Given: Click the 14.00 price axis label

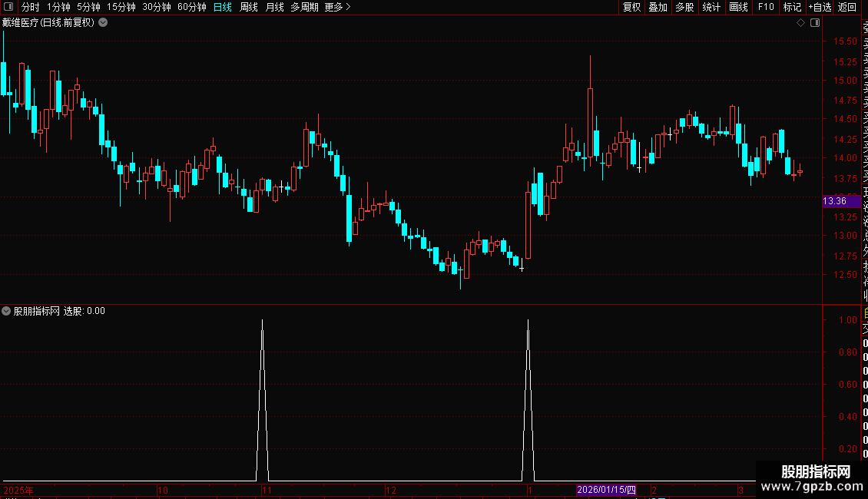Looking at the screenshot, I should 845,158.
